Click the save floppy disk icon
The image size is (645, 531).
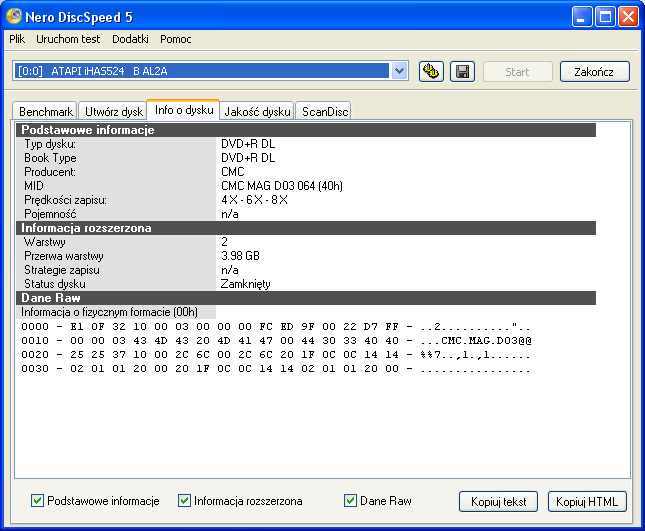[x=462, y=72]
